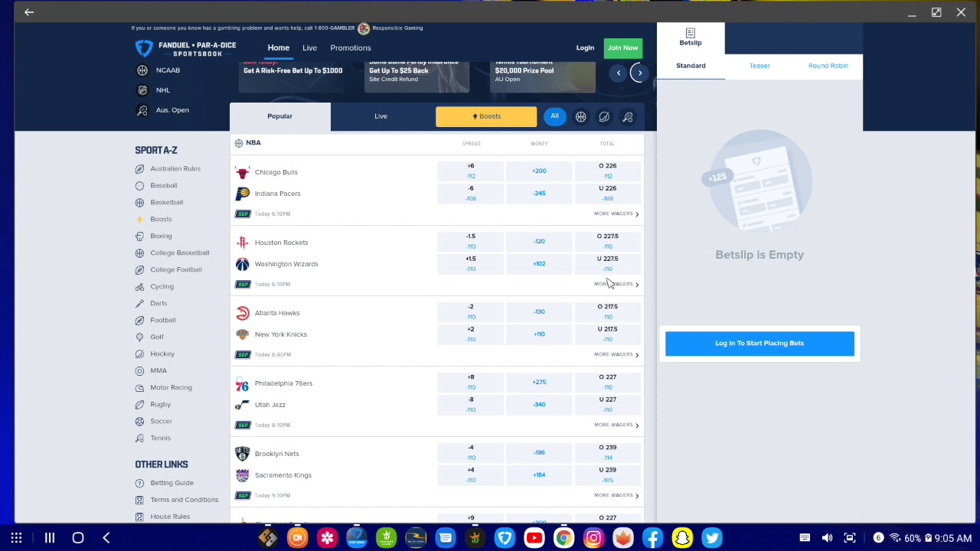Expand More Wagers for Hawks-Knicks
The image size is (980, 551).
coord(616,354)
